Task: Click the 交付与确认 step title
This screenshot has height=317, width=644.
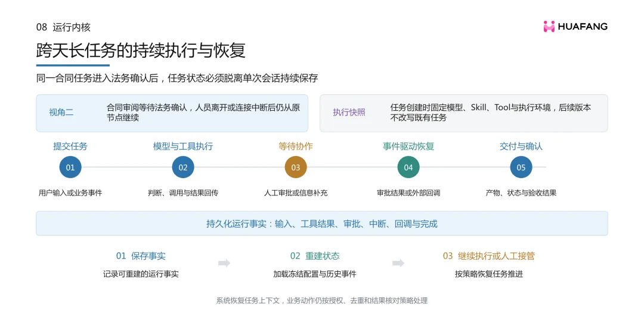Action: (521, 146)
